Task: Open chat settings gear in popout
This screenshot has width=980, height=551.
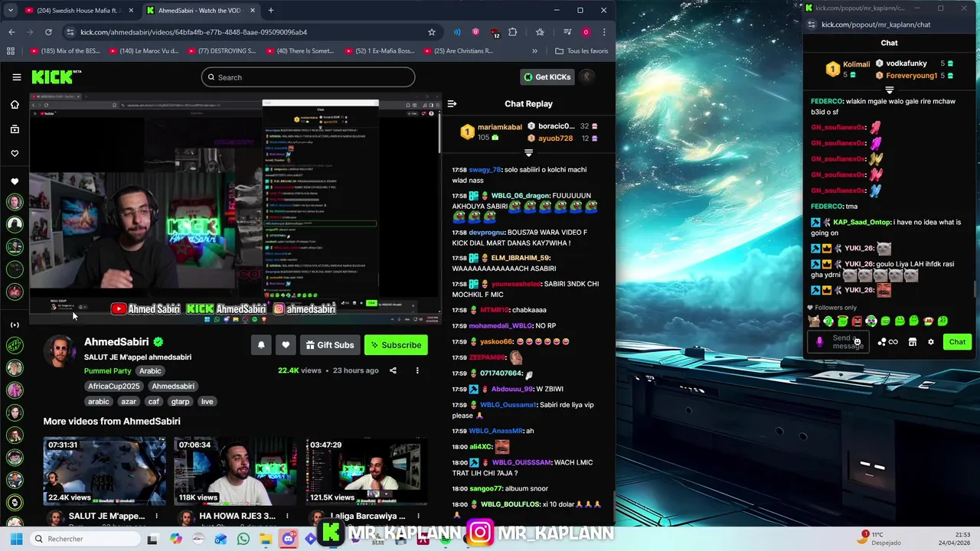Action: (931, 342)
